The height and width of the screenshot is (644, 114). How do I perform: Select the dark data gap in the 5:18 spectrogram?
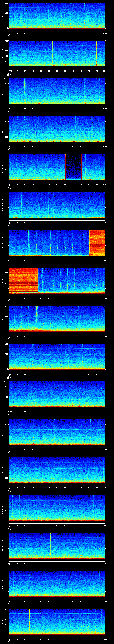pyautogui.click(x=74, y=167)
